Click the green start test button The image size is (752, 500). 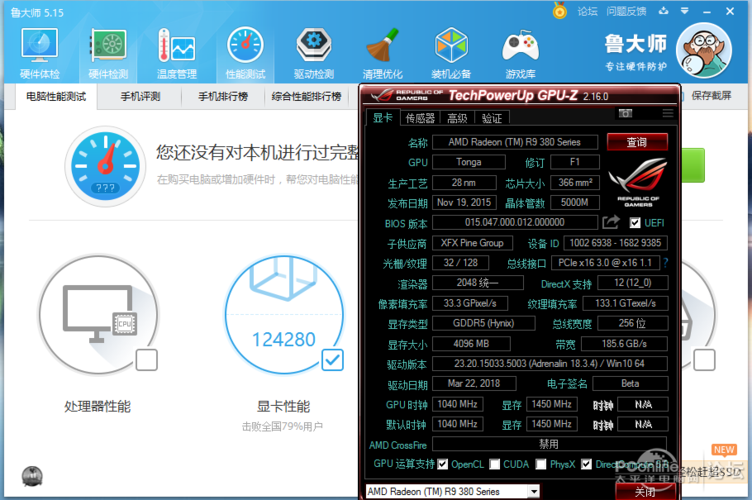click(693, 165)
